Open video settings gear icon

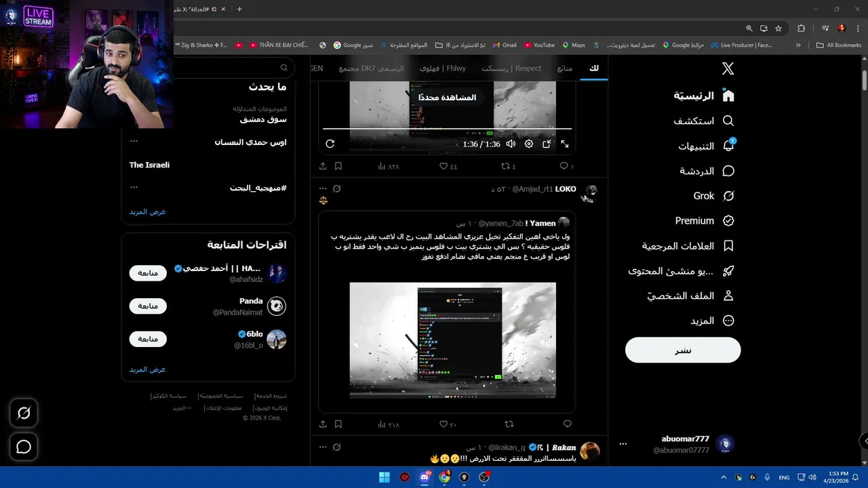[x=529, y=144]
